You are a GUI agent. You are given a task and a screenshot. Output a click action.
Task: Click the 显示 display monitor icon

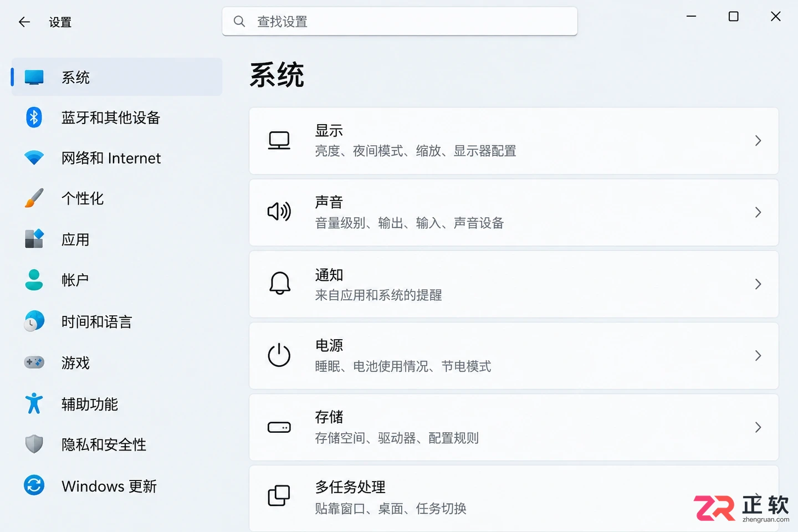(x=279, y=141)
